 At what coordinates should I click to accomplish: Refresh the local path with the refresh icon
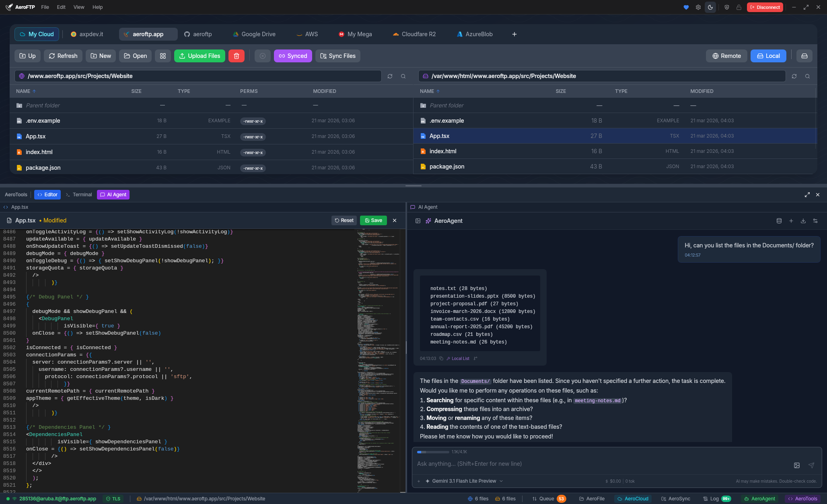(x=794, y=76)
